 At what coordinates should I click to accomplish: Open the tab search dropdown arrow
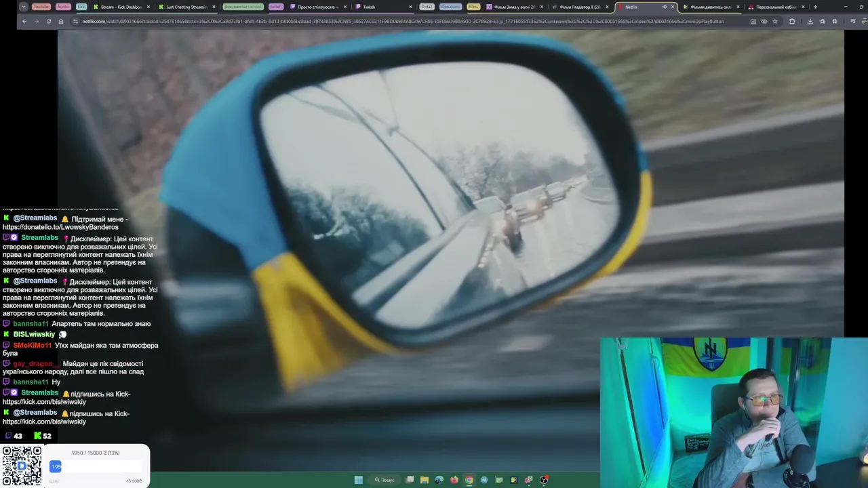click(x=24, y=7)
